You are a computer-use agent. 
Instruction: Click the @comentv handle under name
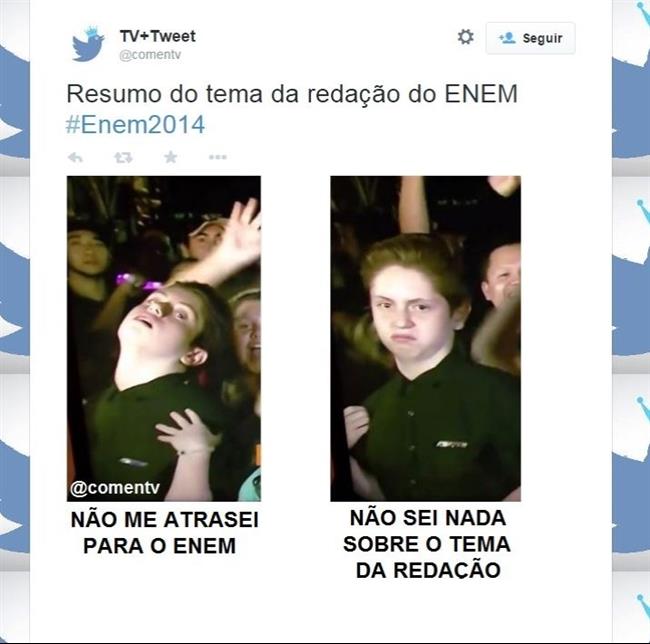coord(150,55)
